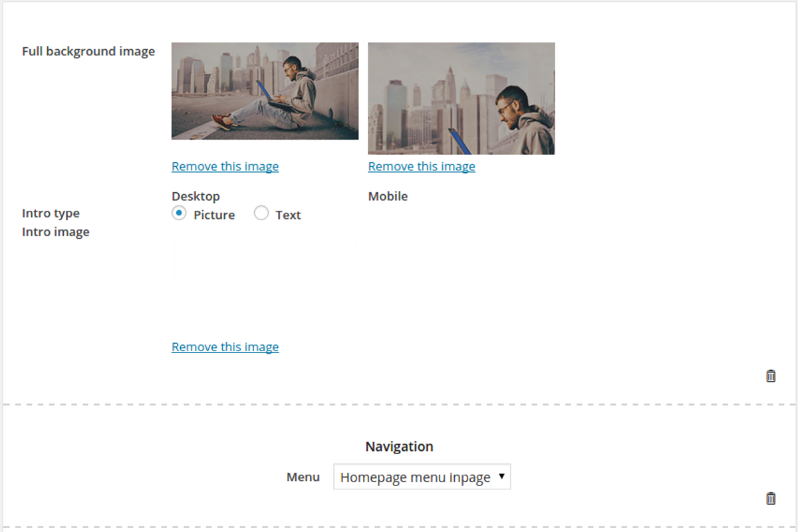Delete the Navigation section with its trash icon
This screenshot has height=532, width=798.
pyautogui.click(x=771, y=498)
